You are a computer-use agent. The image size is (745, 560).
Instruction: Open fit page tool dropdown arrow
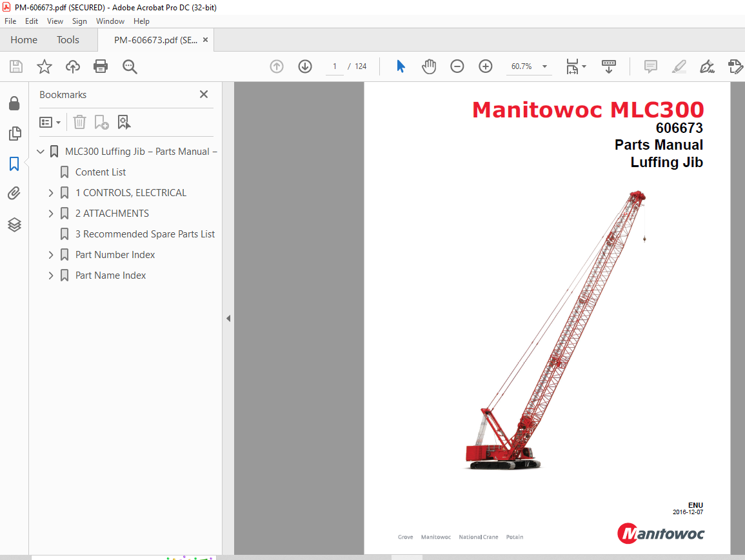click(x=584, y=66)
